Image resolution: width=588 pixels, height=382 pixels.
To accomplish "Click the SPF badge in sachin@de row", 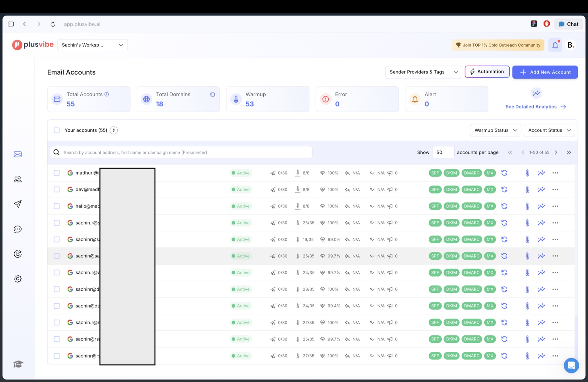I will tap(435, 306).
